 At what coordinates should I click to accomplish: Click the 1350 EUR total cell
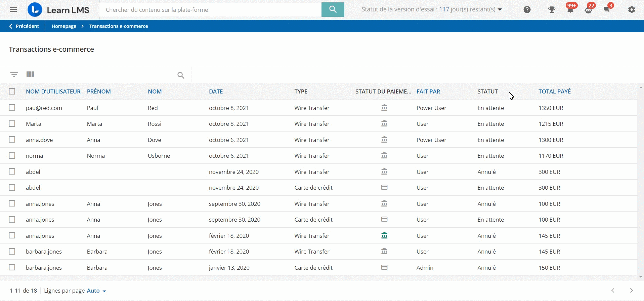point(551,108)
